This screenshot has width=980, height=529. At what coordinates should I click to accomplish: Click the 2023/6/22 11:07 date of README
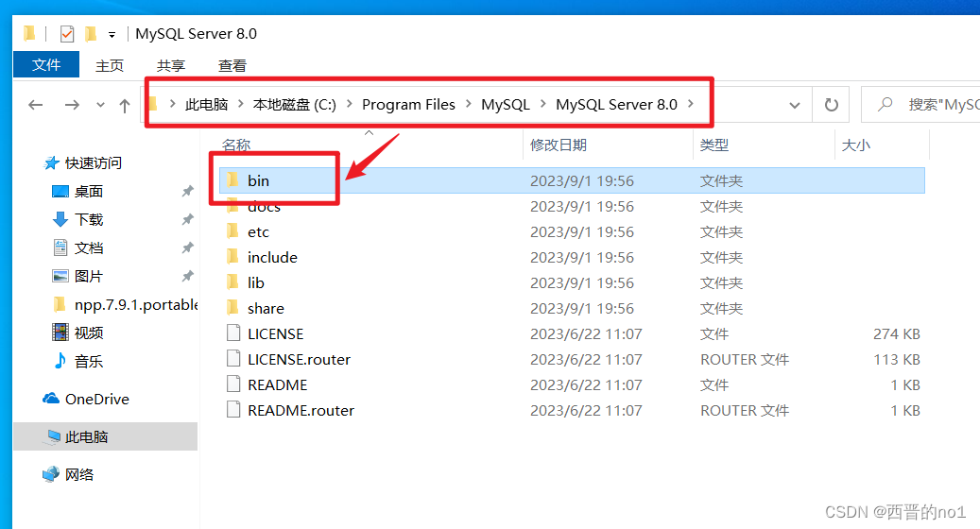(586, 384)
